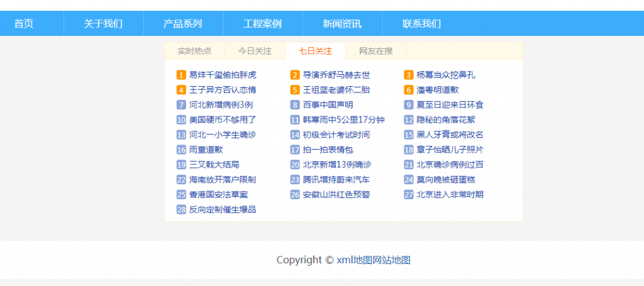Open the link 杨幂当众挖鼻孔
This screenshot has width=644, height=286.
point(446,75)
